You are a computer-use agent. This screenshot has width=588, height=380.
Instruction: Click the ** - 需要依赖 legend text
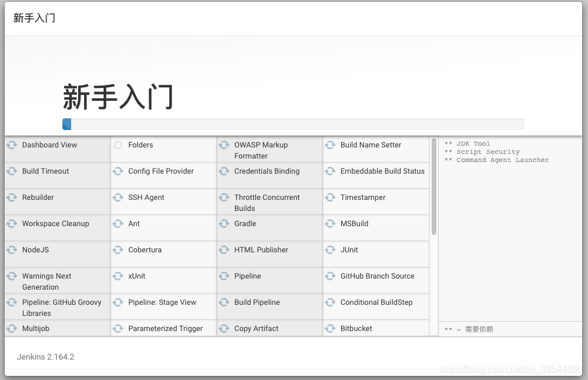click(469, 329)
